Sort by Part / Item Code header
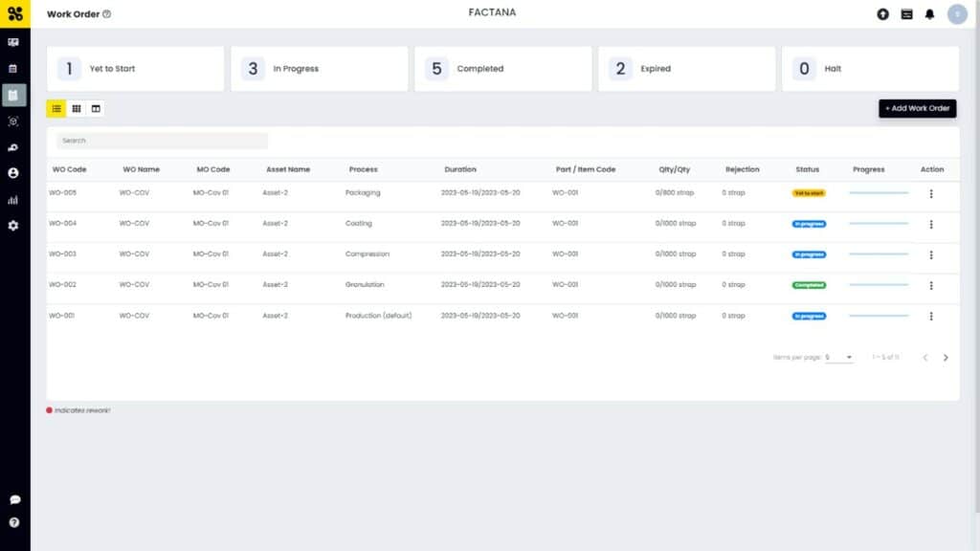 click(x=586, y=169)
